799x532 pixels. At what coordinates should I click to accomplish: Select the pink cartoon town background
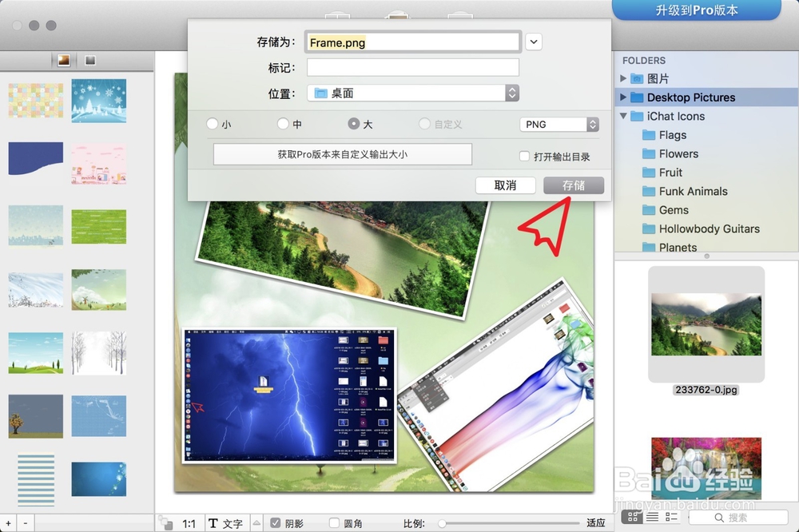[x=99, y=164]
